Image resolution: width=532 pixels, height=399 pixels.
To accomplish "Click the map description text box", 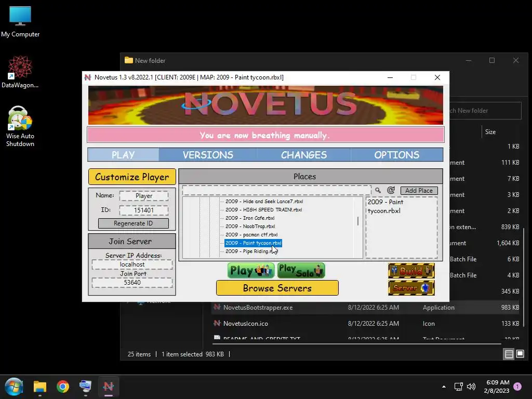I will 402,228.
